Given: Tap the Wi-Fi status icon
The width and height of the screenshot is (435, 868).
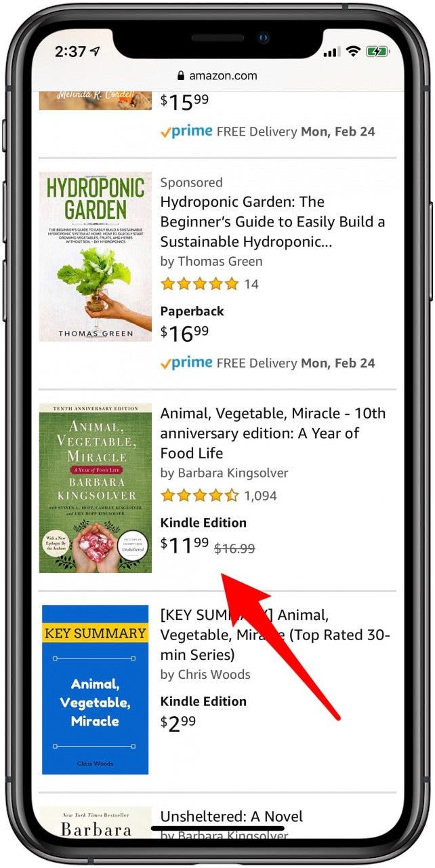Looking at the screenshot, I should (352, 52).
